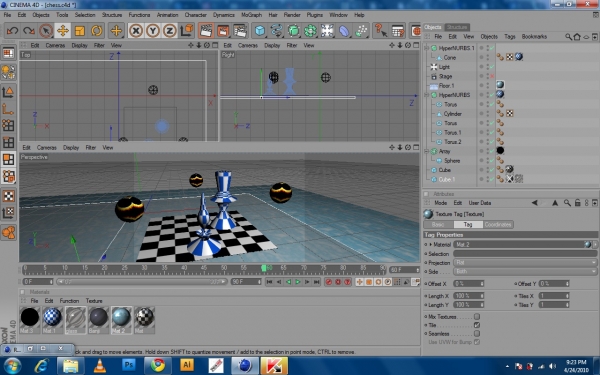
Task: Toggle the Tile checkbox
Action: click(477, 325)
